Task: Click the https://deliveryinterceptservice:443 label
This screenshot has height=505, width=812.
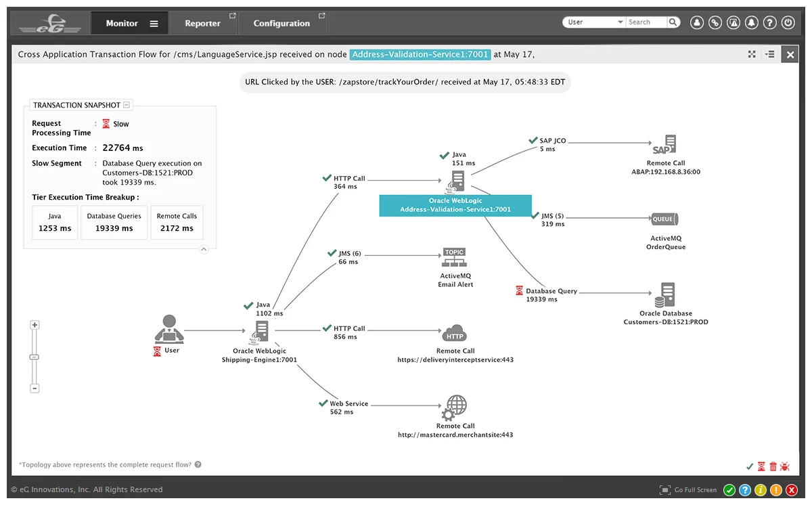Action: pyautogui.click(x=455, y=360)
